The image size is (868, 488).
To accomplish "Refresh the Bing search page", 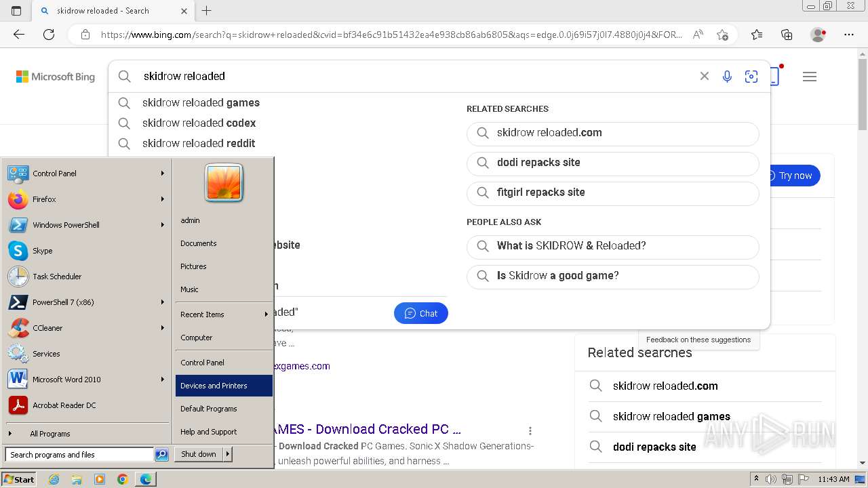I will [x=49, y=35].
